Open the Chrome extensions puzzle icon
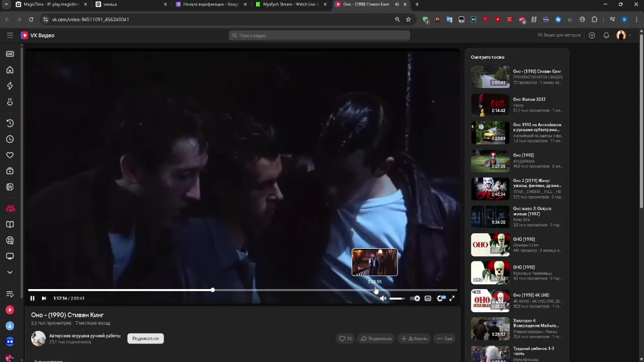644x362 pixels. coord(595,20)
